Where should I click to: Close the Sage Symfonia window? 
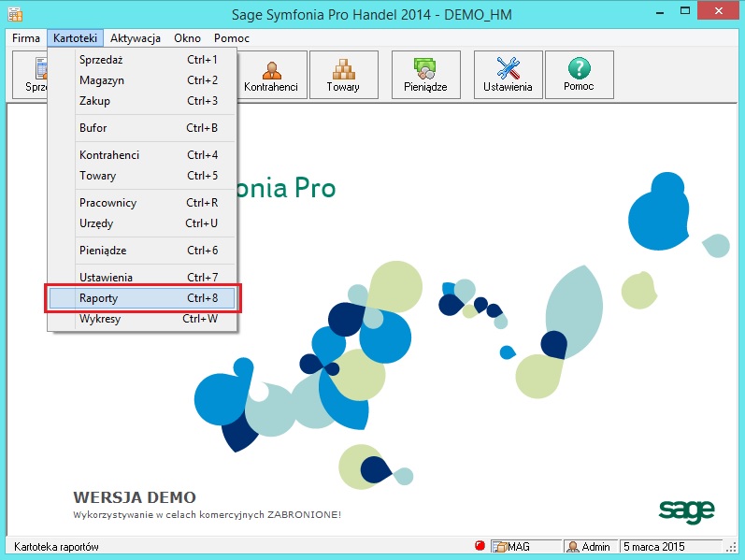coord(718,11)
